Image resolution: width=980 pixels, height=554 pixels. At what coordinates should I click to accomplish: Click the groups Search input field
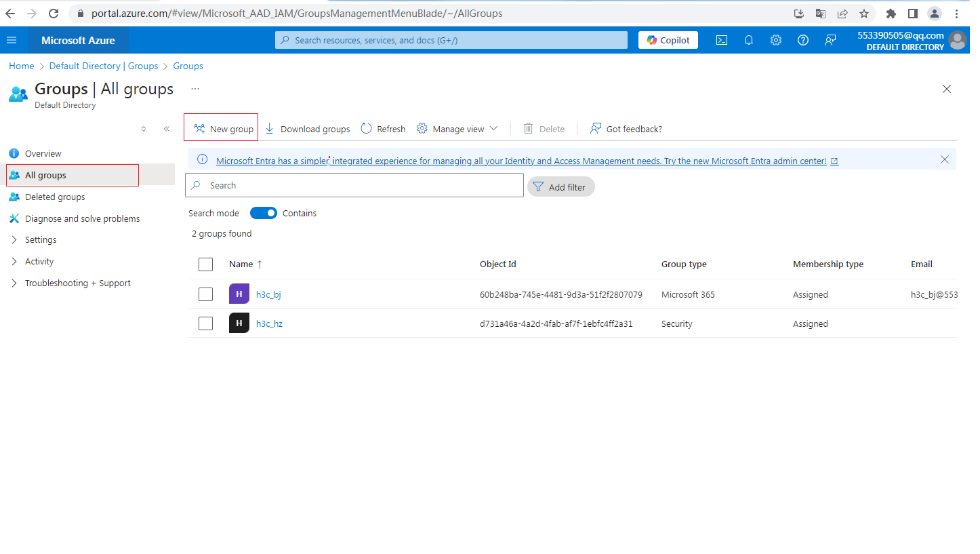point(354,185)
